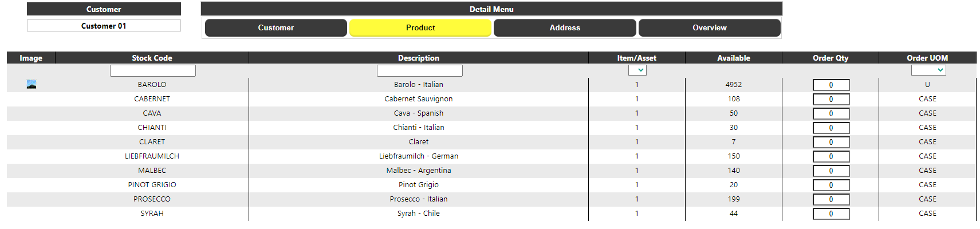This screenshot has width=980, height=229.
Task: Go to the Overview tab
Action: pyautogui.click(x=709, y=27)
